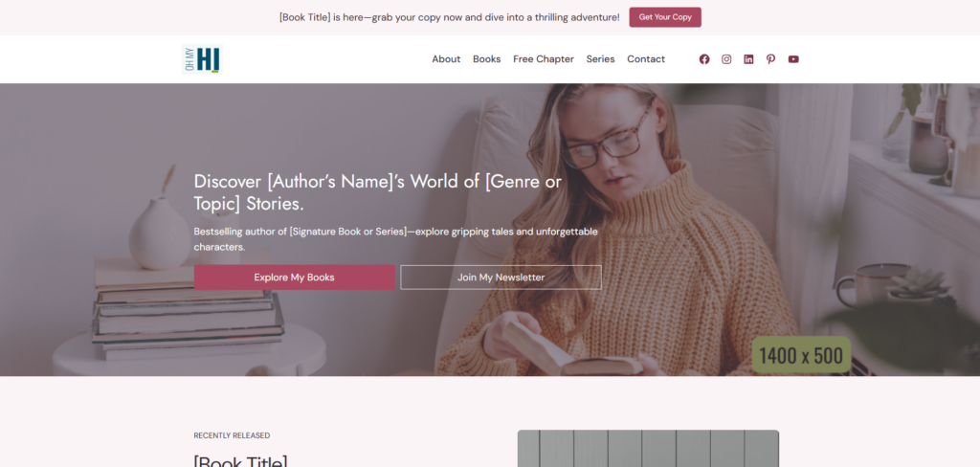Screen dimensions: 980x467
Task: Click the hero headline about Author's World
Action: pos(377,192)
